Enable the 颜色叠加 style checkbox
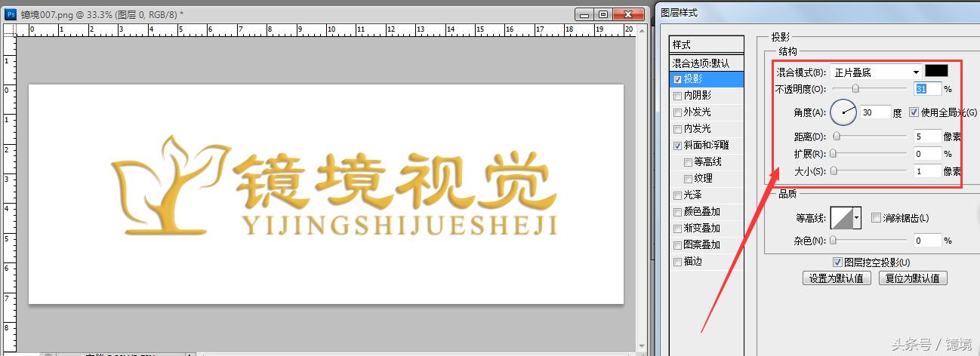The width and height of the screenshot is (980, 356). pos(678,212)
